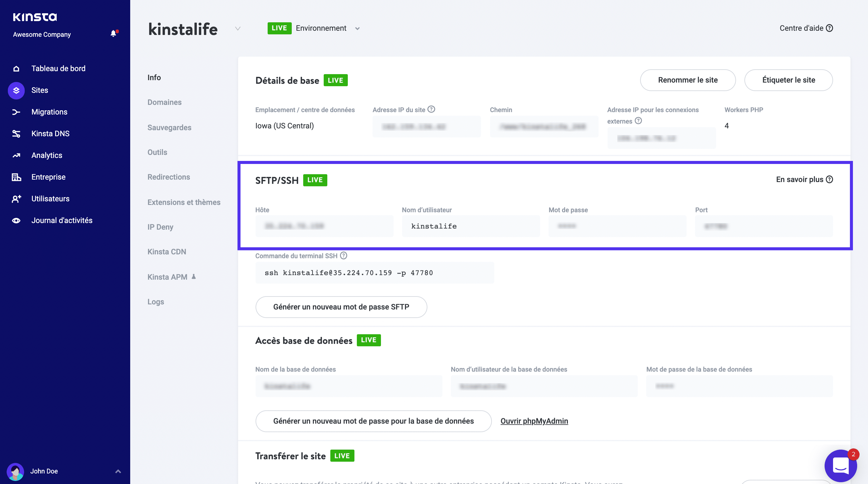Click Centre d'aide help icon

(830, 28)
